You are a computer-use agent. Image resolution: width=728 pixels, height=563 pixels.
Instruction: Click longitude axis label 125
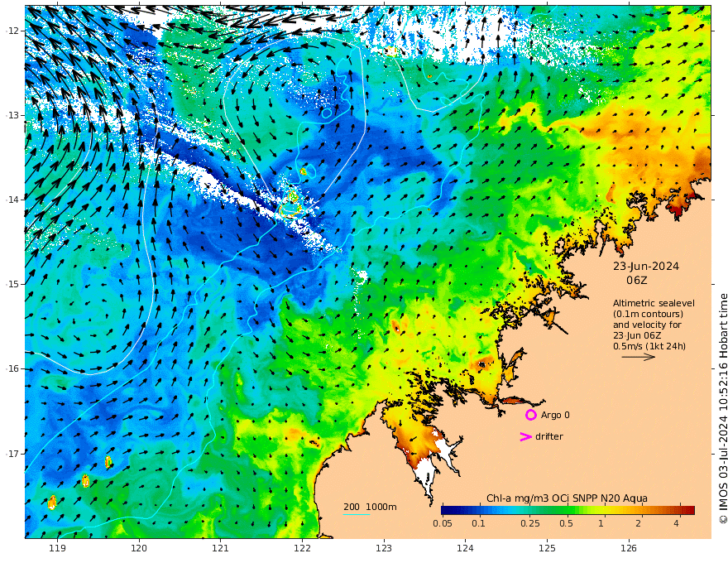click(x=548, y=549)
